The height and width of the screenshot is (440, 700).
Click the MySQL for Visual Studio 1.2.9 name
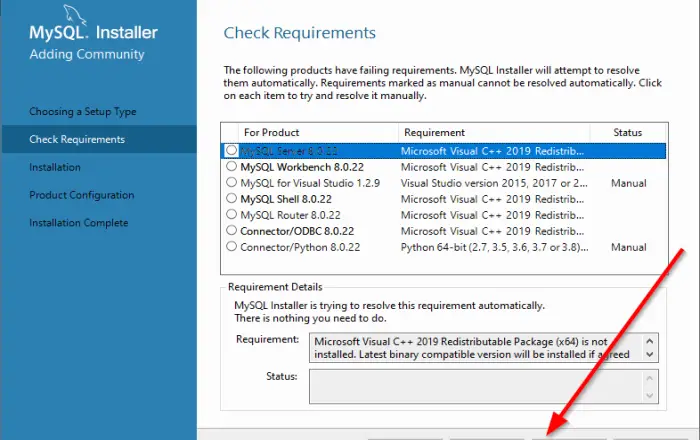click(x=310, y=183)
